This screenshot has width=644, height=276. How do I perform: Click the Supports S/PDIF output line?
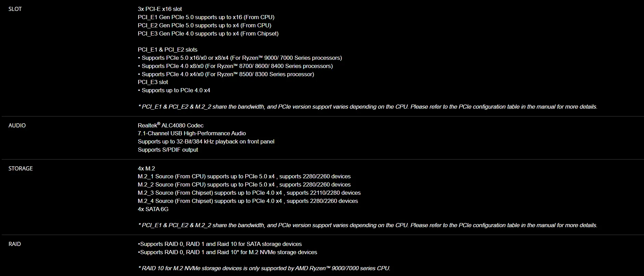[x=168, y=150]
